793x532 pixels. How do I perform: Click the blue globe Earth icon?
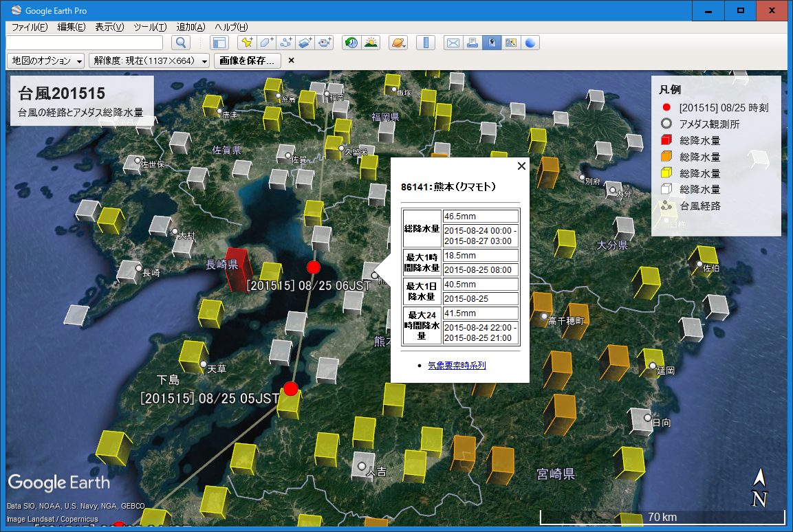tap(530, 43)
